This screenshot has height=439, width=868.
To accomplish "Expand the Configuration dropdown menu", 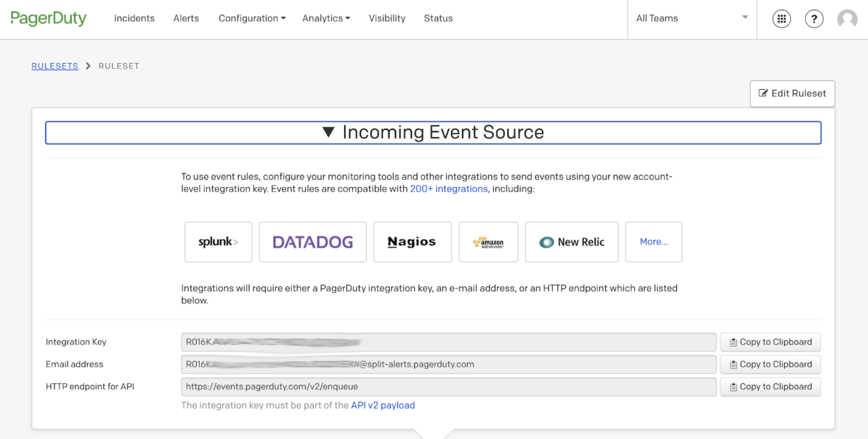I will (x=252, y=18).
